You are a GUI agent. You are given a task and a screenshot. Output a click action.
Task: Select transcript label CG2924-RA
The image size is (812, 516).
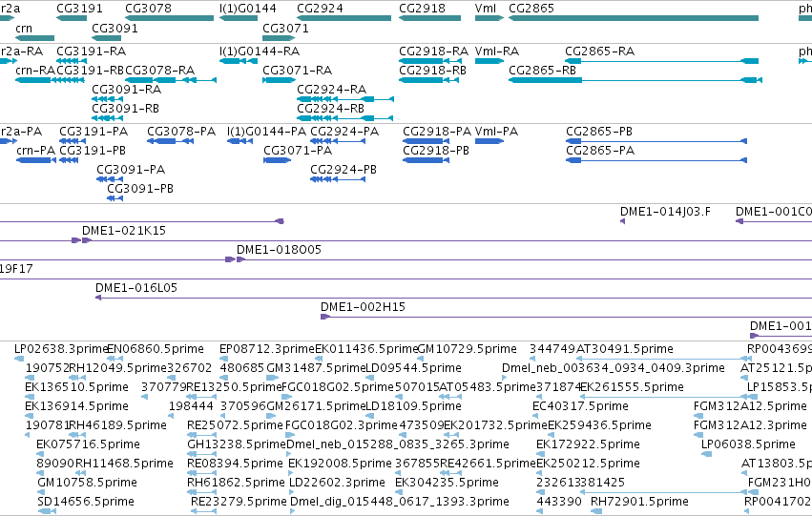[x=331, y=90]
